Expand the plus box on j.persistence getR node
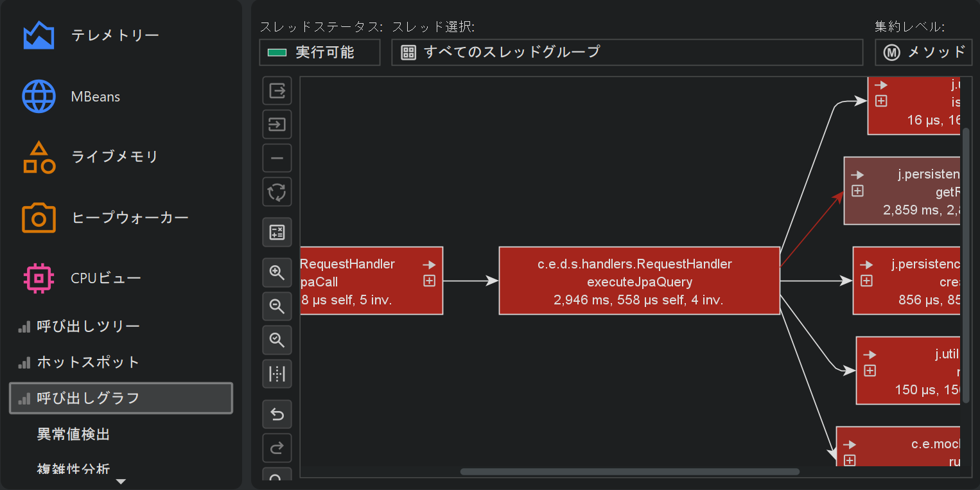The width and height of the screenshot is (980, 490). tap(857, 191)
